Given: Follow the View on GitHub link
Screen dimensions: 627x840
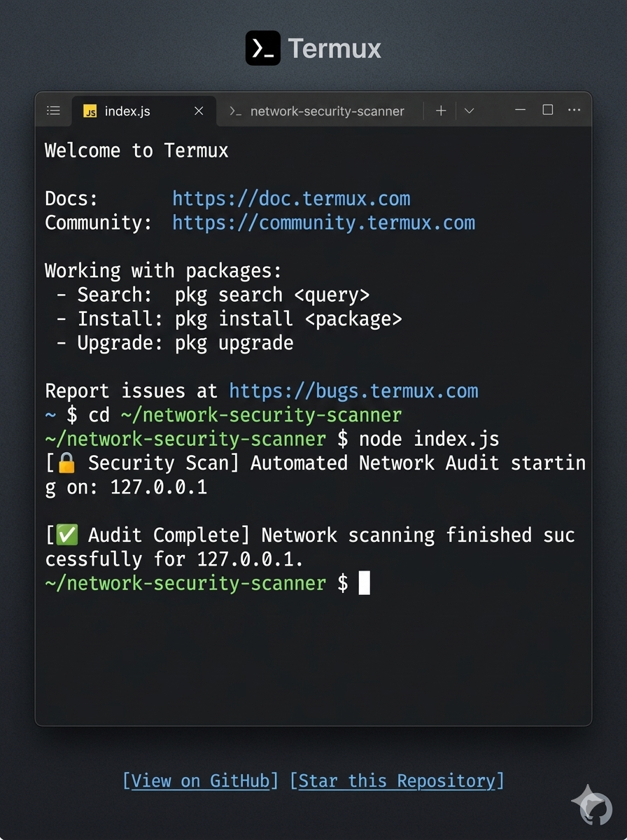Looking at the screenshot, I should pyautogui.click(x=201, y=780).
